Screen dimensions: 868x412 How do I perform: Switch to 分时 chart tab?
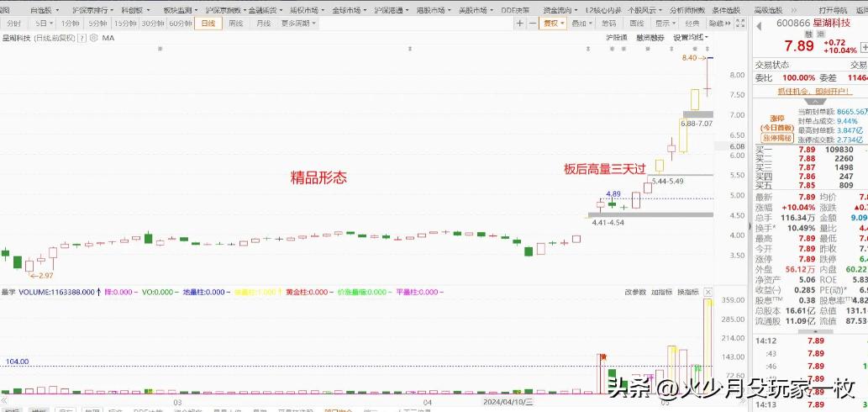[x=13, y=24]
